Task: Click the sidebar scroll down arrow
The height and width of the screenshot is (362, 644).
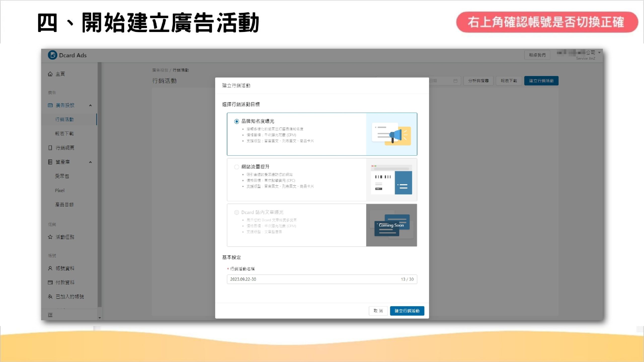Action: coord(100,318)
